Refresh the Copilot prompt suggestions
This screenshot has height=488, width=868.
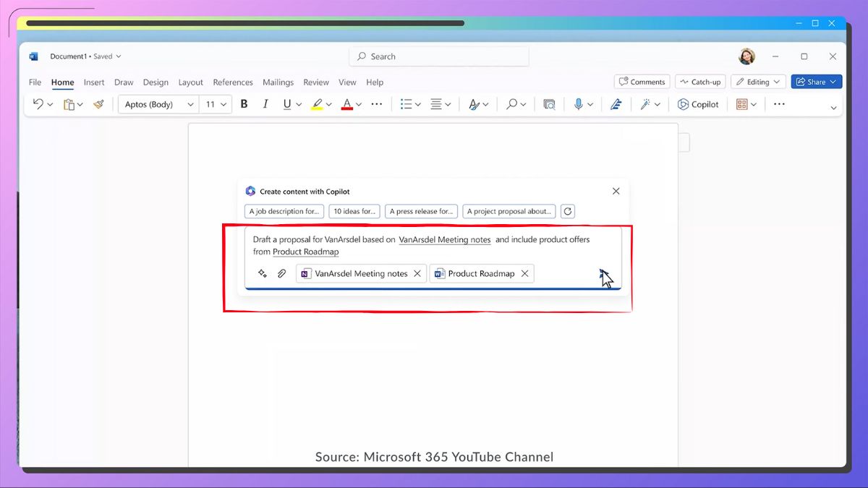(x=568, y=211)
